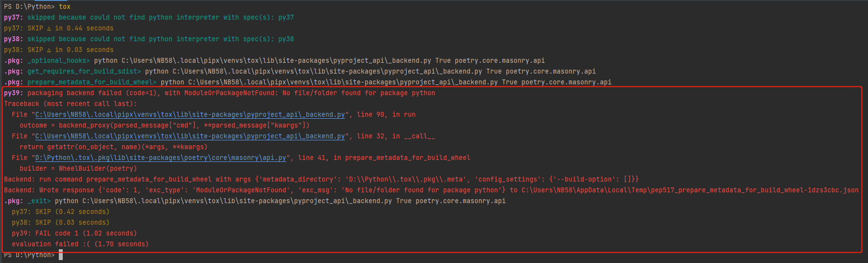Click the "tox" command on the first line

coord(65,7)
